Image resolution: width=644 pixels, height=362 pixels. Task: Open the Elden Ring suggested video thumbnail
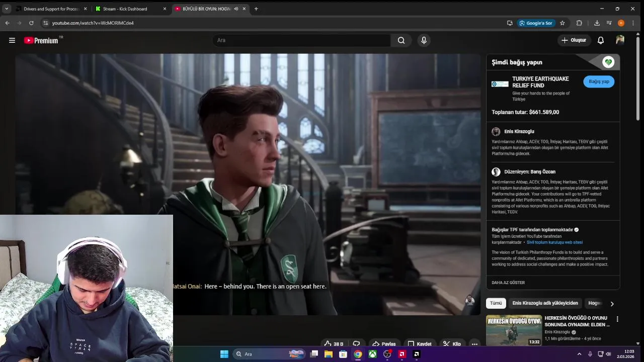click(514, 330)
